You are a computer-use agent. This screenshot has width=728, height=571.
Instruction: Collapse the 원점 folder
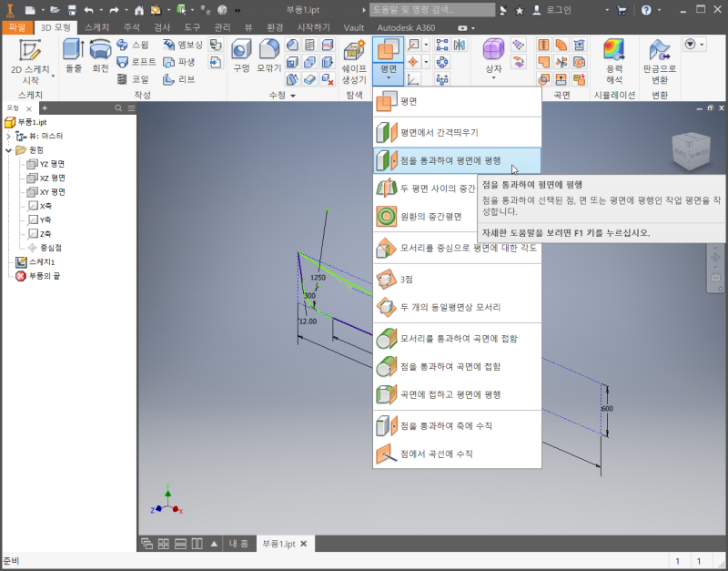point(8,150)
